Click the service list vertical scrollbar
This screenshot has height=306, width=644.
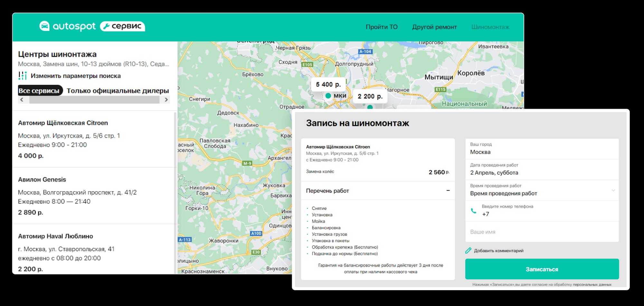point(175,193)
